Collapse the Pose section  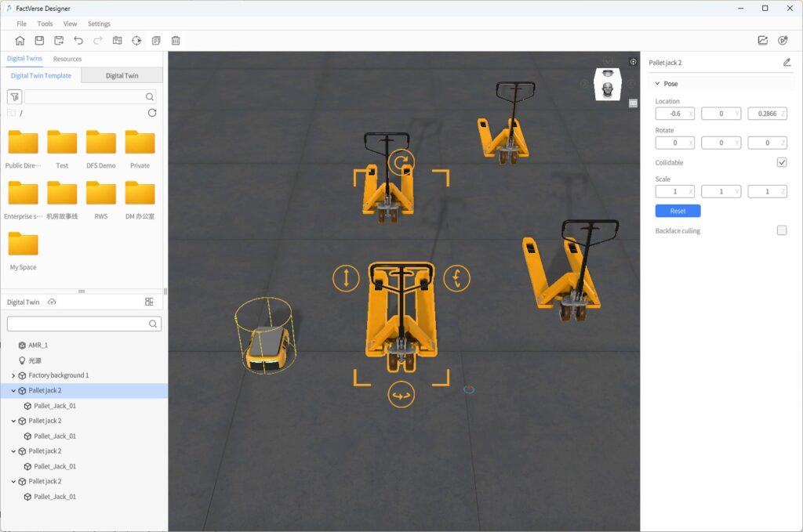657,84
